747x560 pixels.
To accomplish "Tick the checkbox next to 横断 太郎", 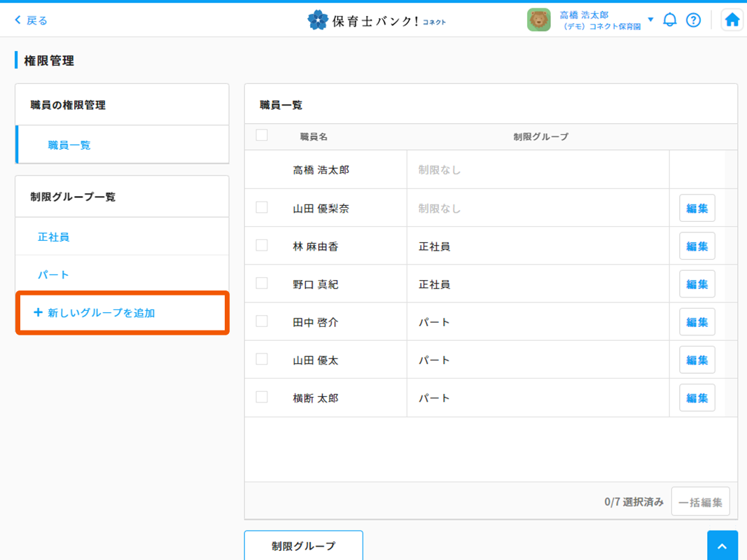I will coord(262,397).
